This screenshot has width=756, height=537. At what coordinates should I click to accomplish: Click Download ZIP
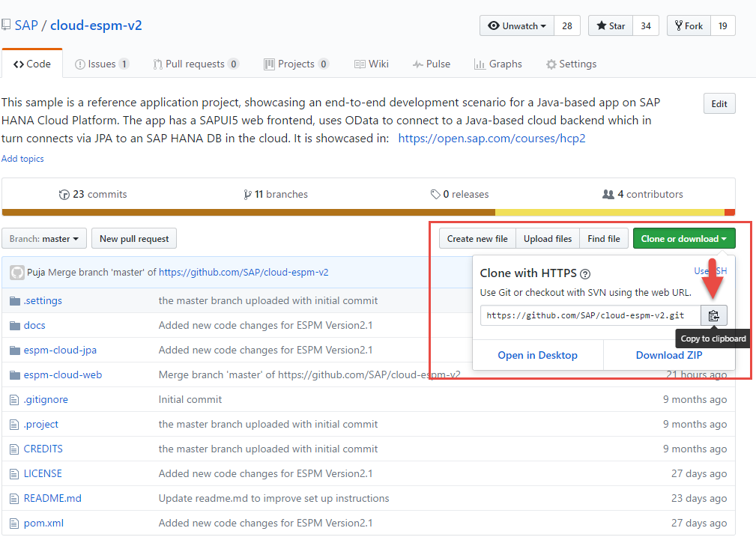[x=669, y=355]
